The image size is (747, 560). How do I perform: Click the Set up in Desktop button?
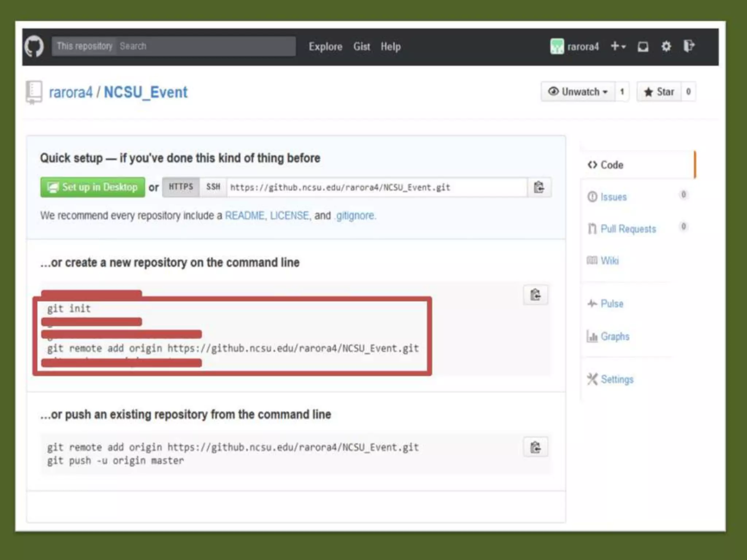pos(93,187)
